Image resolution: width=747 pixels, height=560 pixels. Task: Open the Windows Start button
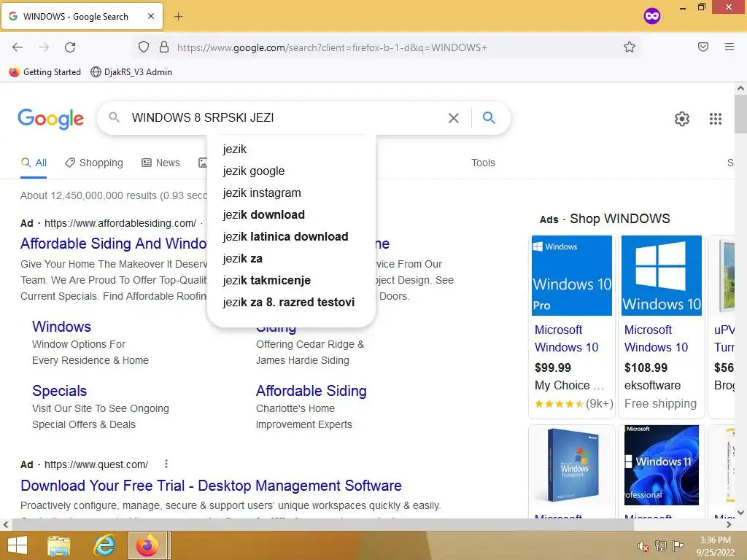tap(18, 545)
